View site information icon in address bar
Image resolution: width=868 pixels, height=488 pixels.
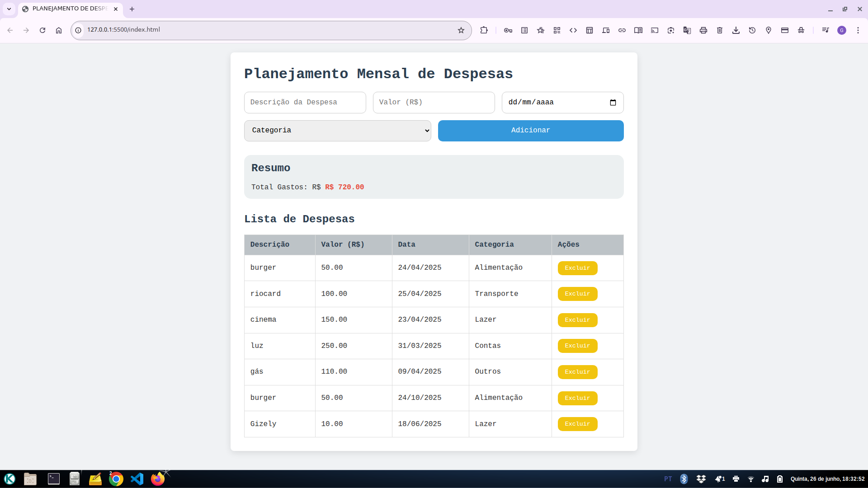coord(78,30)
